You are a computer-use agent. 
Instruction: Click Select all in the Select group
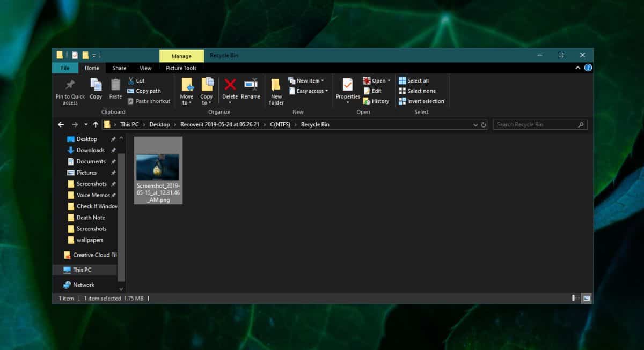414,81
